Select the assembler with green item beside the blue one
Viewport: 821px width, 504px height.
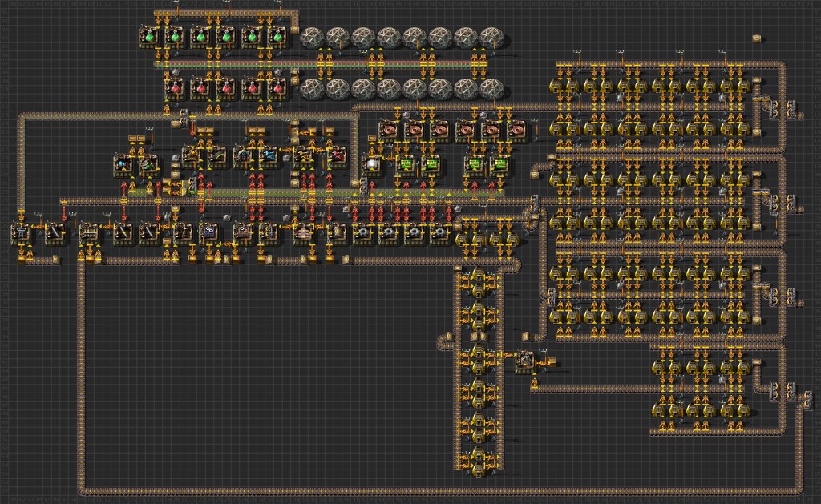click(148, 164)
